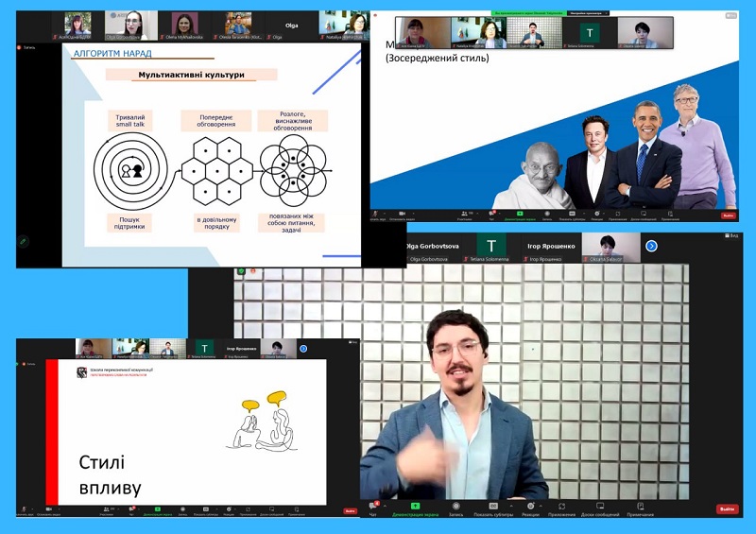Select Tetiana T tile in the floating participant strip
The width and height of the screenshot is (756, 534).
[x=590, y=33]
